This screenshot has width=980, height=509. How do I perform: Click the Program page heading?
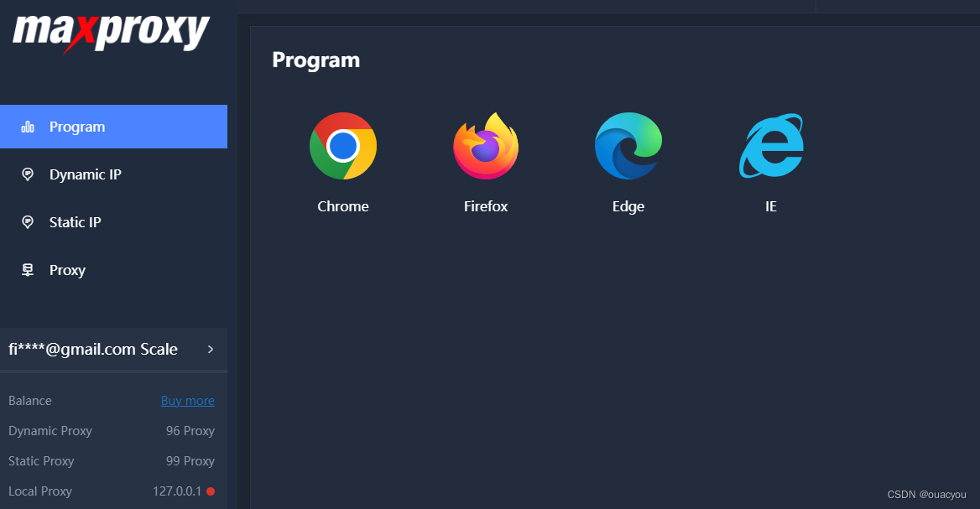click(x=315, y=60)
